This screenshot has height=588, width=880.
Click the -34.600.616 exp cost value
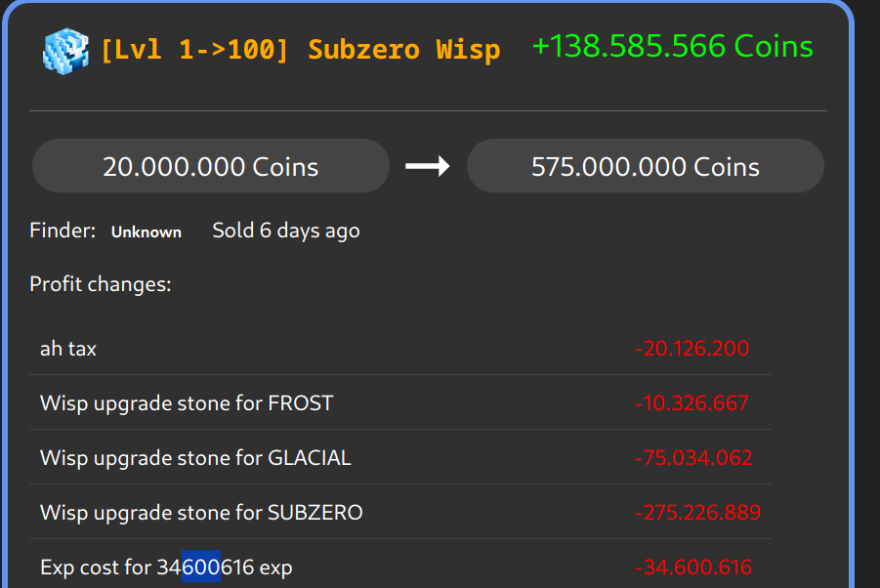[693, 567]
